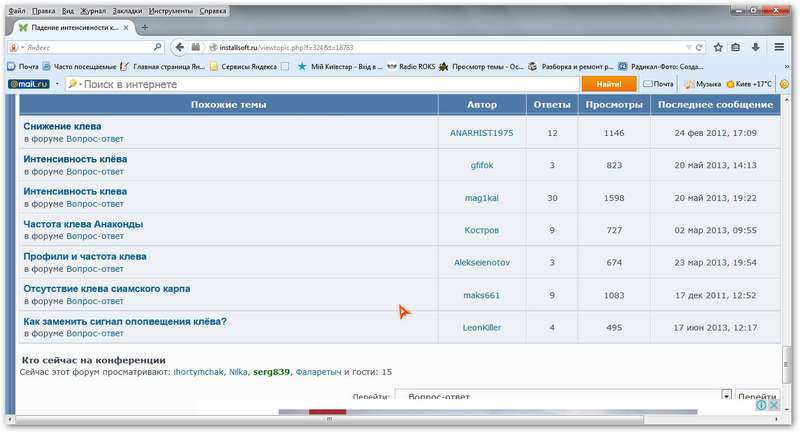Go back with the browser back arrow
Image resolution: width=800 pixels, height=433 pixels.
pyautogui.click(x=179, y=47)
